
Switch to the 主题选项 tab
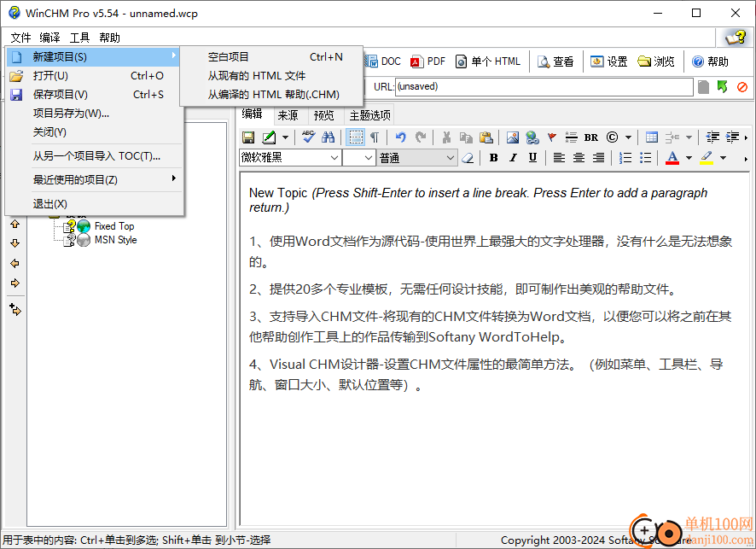tap(369, 115)
